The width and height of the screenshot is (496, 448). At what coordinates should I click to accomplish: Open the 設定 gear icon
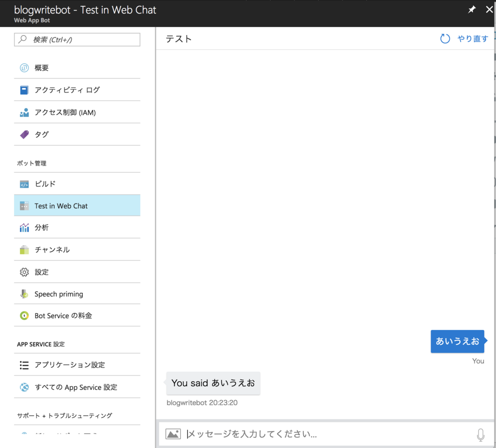pos(24,272)
